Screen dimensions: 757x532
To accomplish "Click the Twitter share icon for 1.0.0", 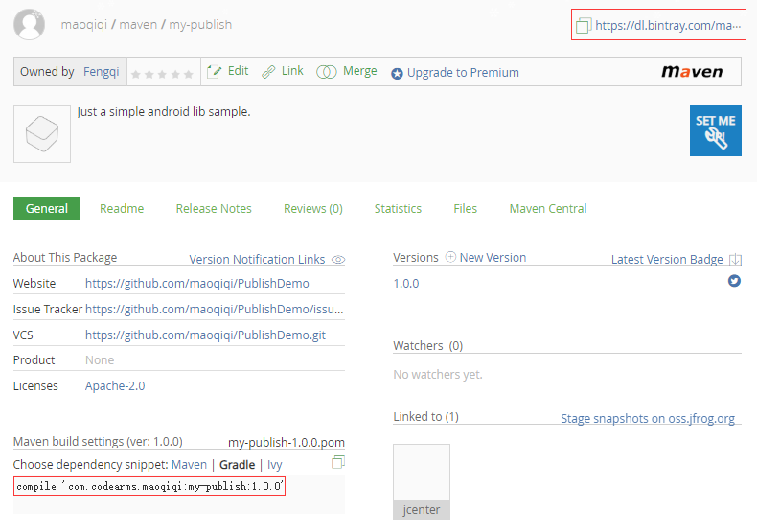I will click(734, 281).
